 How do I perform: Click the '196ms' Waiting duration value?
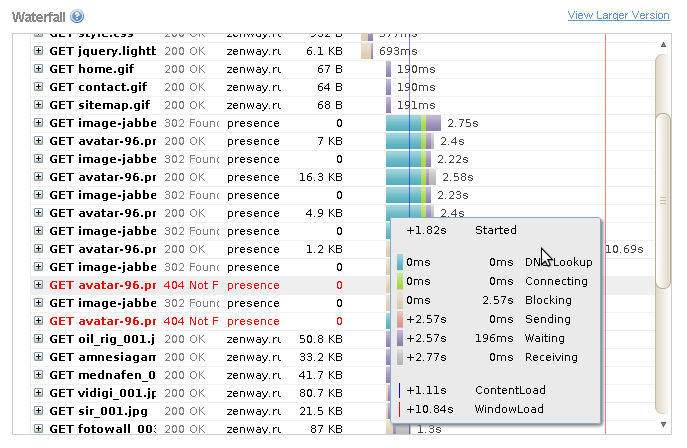pos(494,338)
